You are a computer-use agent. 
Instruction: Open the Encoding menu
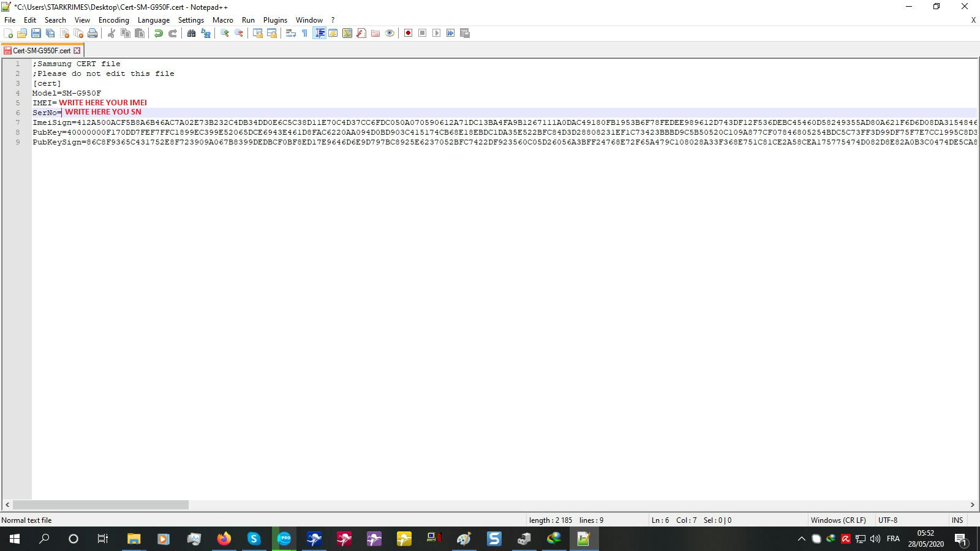coord(114,20)
